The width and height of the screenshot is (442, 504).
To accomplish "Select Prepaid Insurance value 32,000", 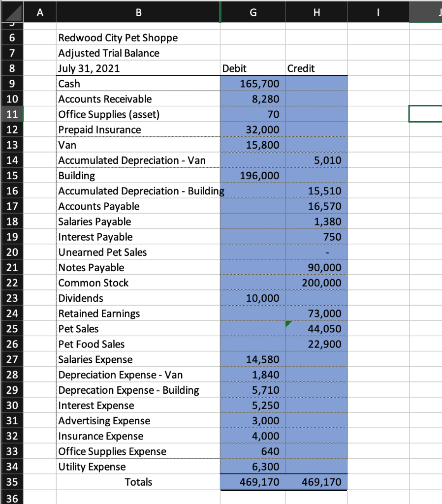I will tap(253, 129).
